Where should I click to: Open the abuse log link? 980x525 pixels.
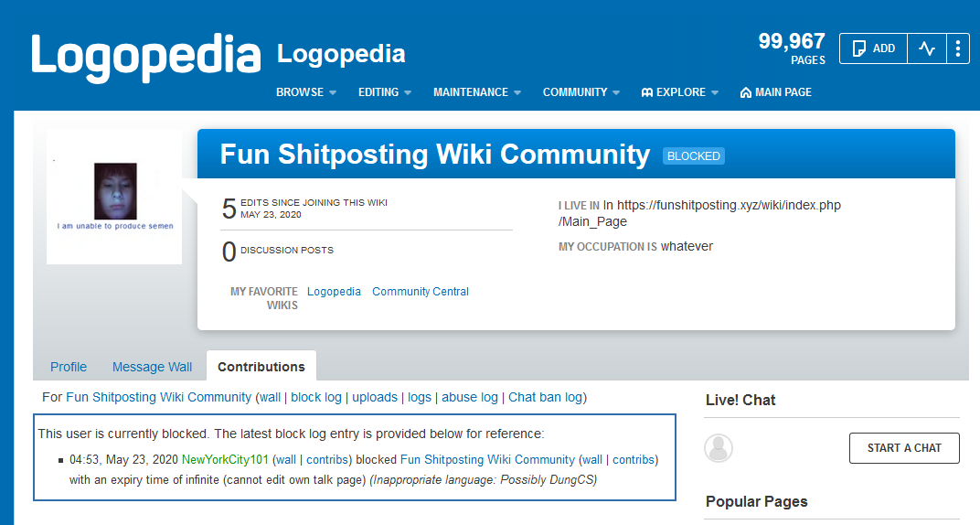pyautogui.click(x=469, y=397)
